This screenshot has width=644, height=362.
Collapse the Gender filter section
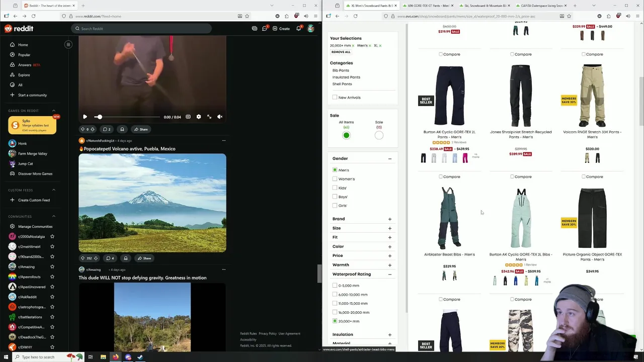pos(390,159)
